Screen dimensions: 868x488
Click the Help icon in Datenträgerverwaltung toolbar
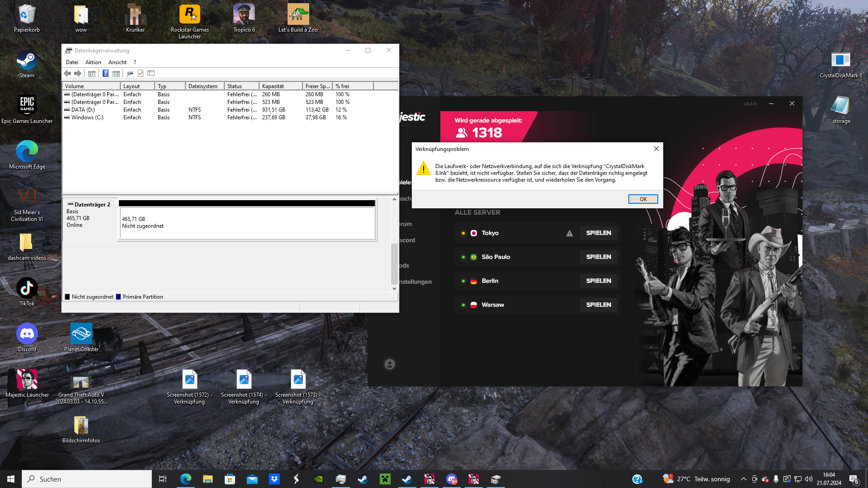tap(105, 73)
